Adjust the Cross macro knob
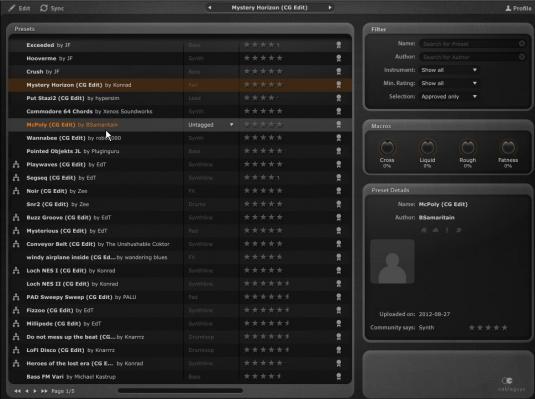535x399 pixels. [x=387, y=148]
